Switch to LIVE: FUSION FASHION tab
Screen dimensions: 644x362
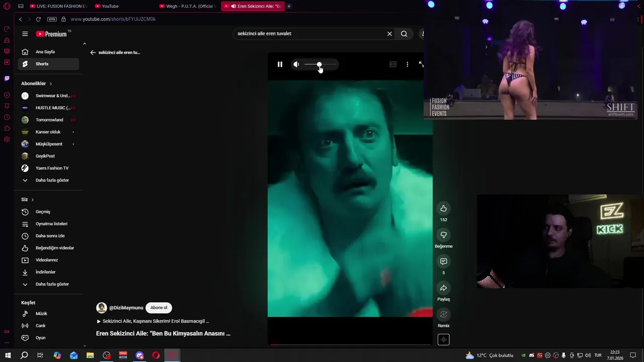pos(59,6)
